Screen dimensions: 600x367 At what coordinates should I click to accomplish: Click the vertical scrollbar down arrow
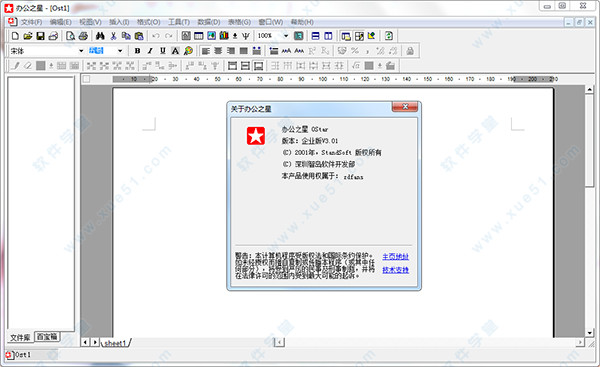[589, 333]
